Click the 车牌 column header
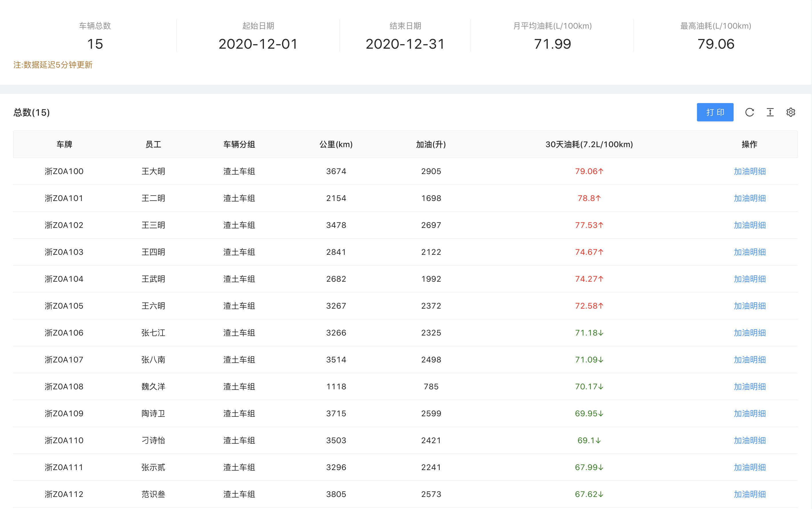812x509 pixels. point(64,144)
